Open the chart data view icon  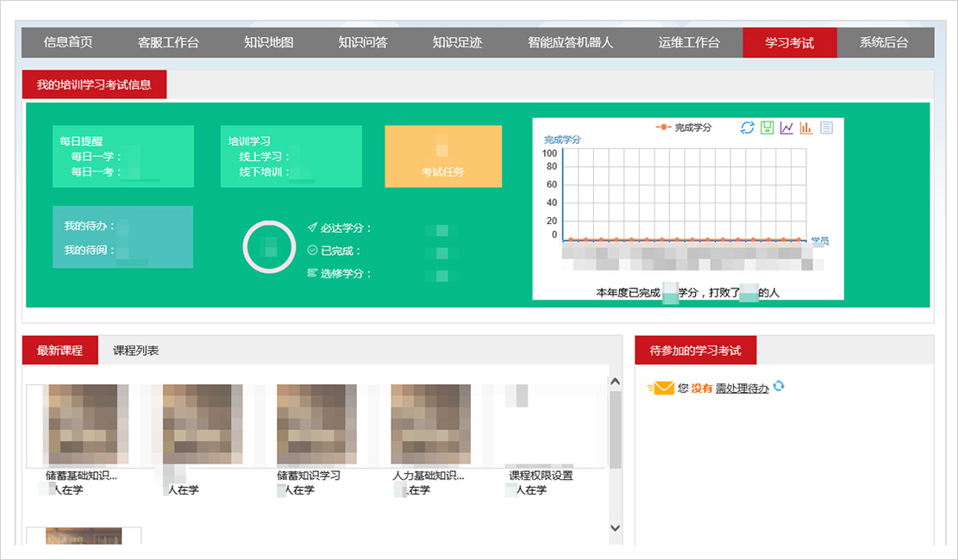[x=826, y=128]
